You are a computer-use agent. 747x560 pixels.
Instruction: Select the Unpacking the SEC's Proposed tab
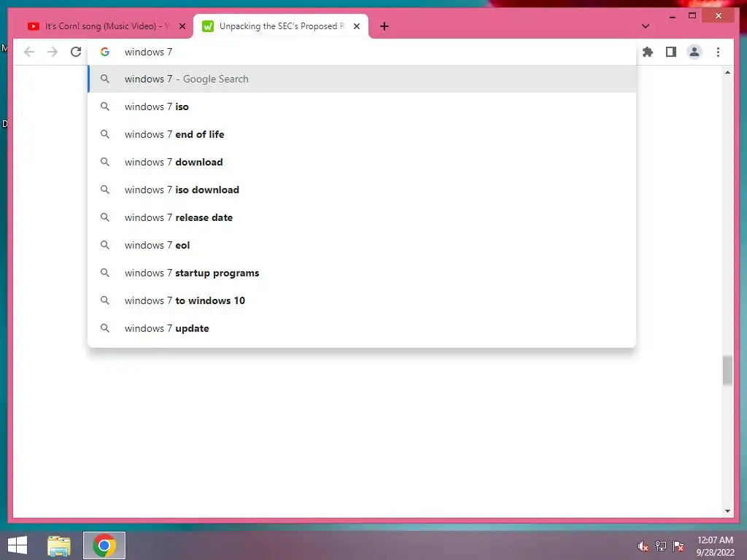(281, 26)
